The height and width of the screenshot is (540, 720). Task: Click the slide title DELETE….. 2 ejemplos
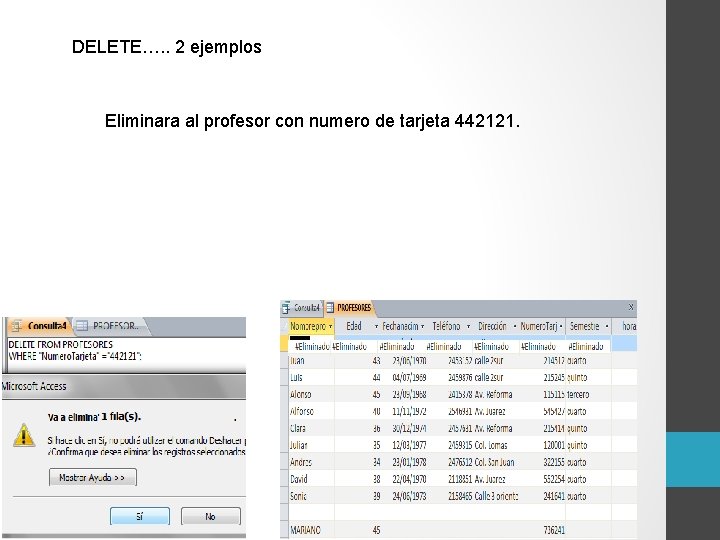coord(167,47)
